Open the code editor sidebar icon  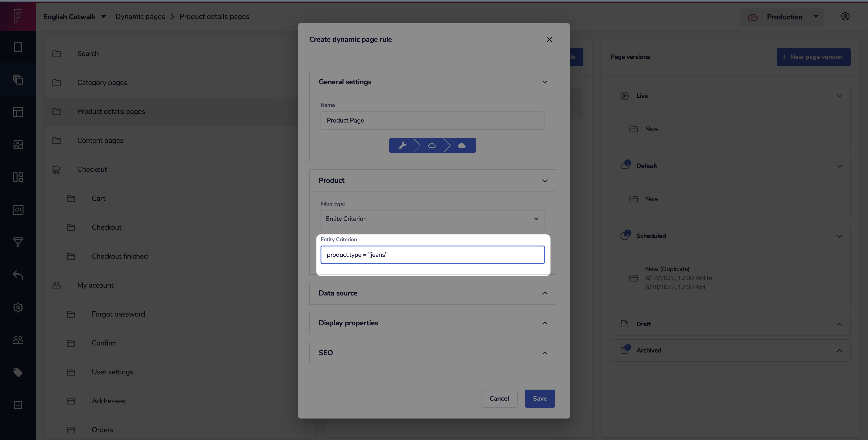pyautogui.click(x=18, y=210)
